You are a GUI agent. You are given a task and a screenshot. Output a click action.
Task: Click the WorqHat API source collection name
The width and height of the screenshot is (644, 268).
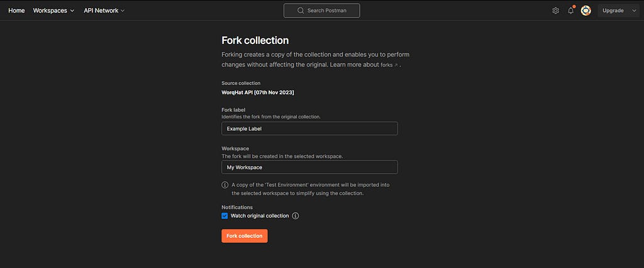[257, 92]
